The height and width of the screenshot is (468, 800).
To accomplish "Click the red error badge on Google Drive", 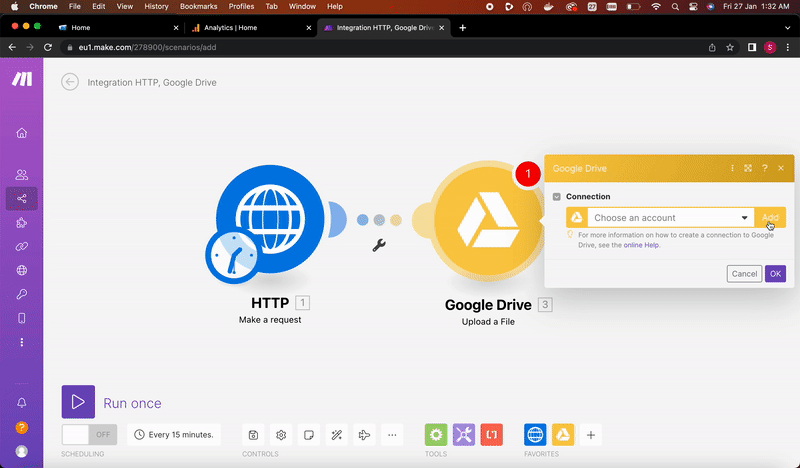I will [528, 175].
